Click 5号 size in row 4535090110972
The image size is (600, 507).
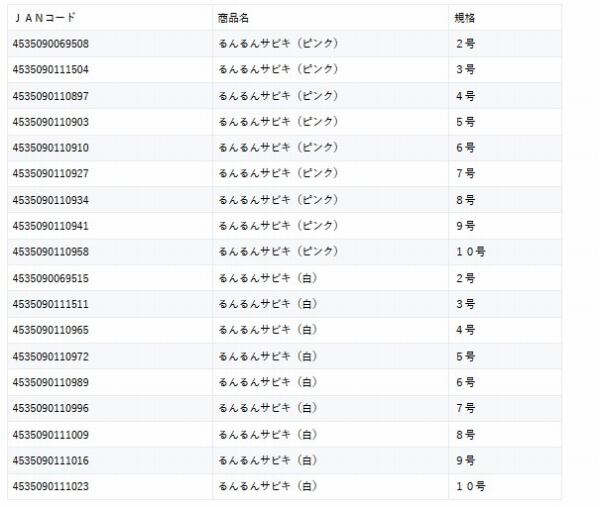point(465,357)
